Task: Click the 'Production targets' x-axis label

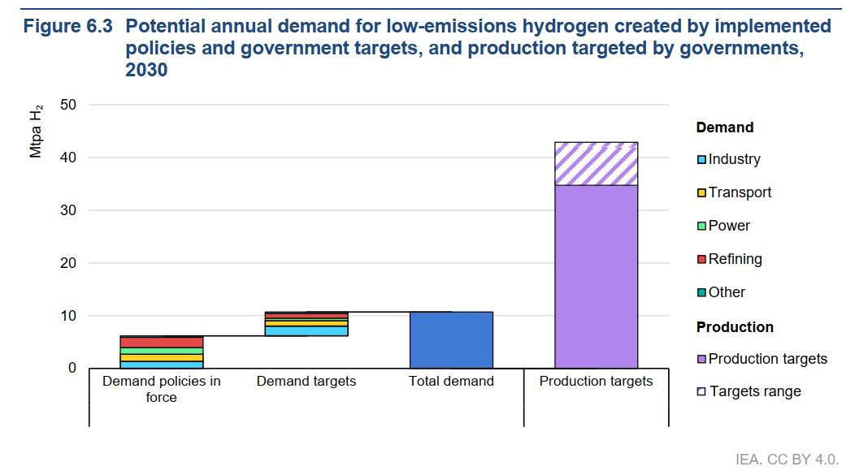Action: pyautogui.click(x=596, y=381)
